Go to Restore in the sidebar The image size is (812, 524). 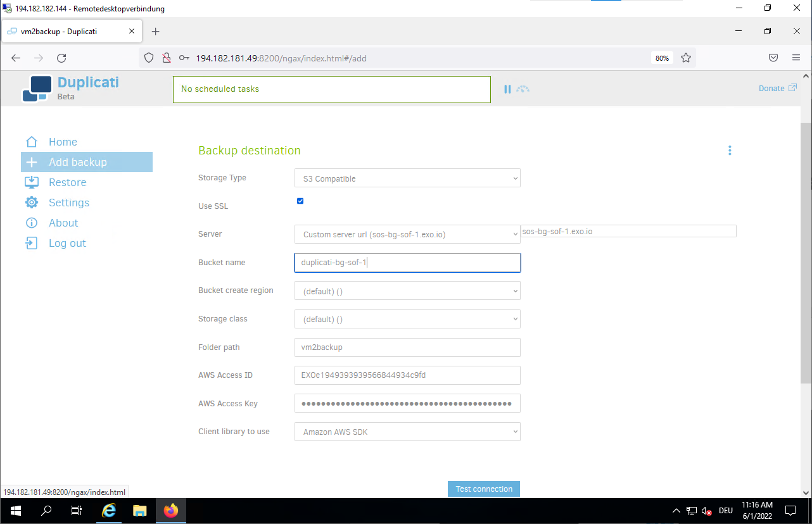click(x=67, y=182)
